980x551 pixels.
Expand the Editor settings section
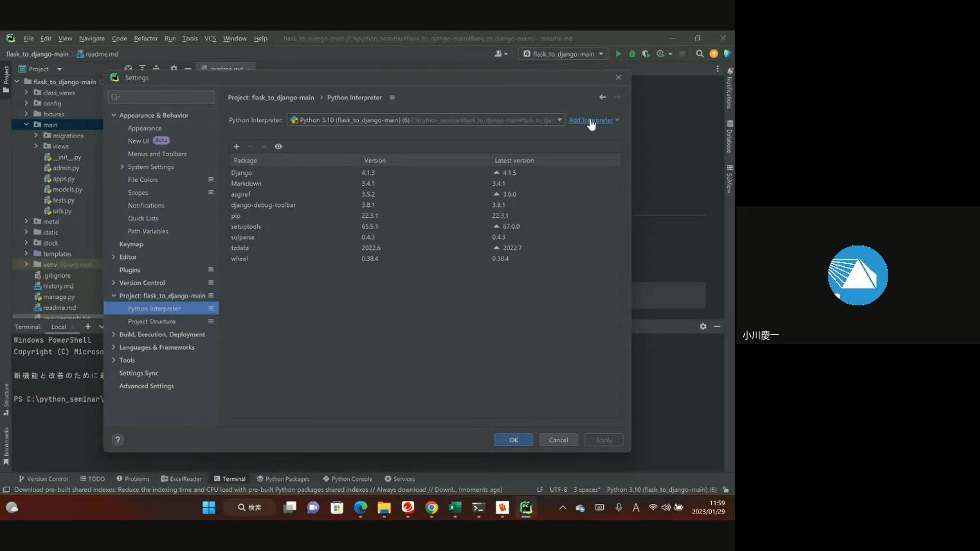click(114, 257)
